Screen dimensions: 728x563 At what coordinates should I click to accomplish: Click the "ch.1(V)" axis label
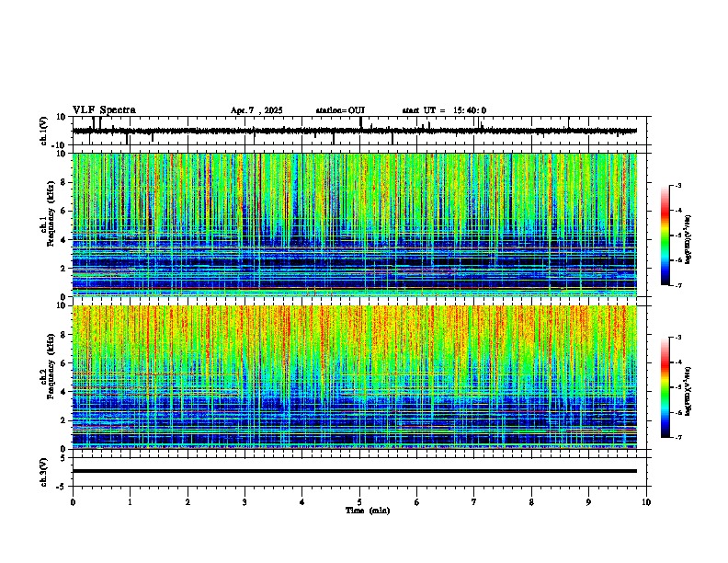(x=44, y=131)
